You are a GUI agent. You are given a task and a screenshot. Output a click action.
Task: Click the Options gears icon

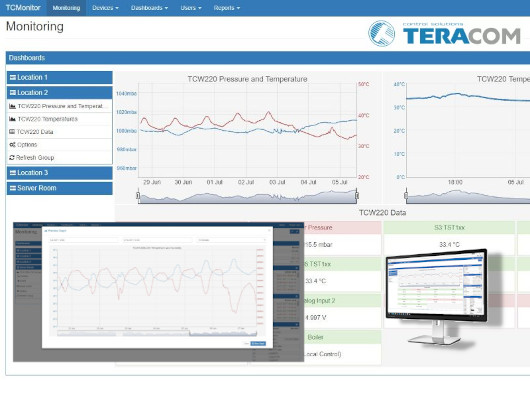12,145
